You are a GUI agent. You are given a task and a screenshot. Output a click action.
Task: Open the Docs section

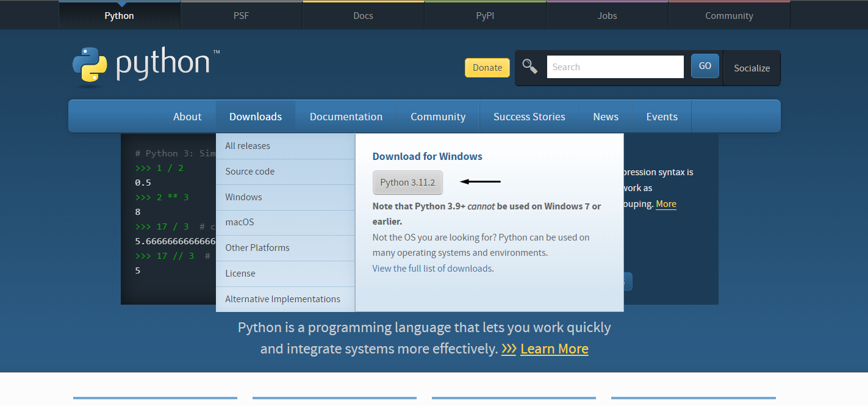pyautogui.click(x=363, y=15)
